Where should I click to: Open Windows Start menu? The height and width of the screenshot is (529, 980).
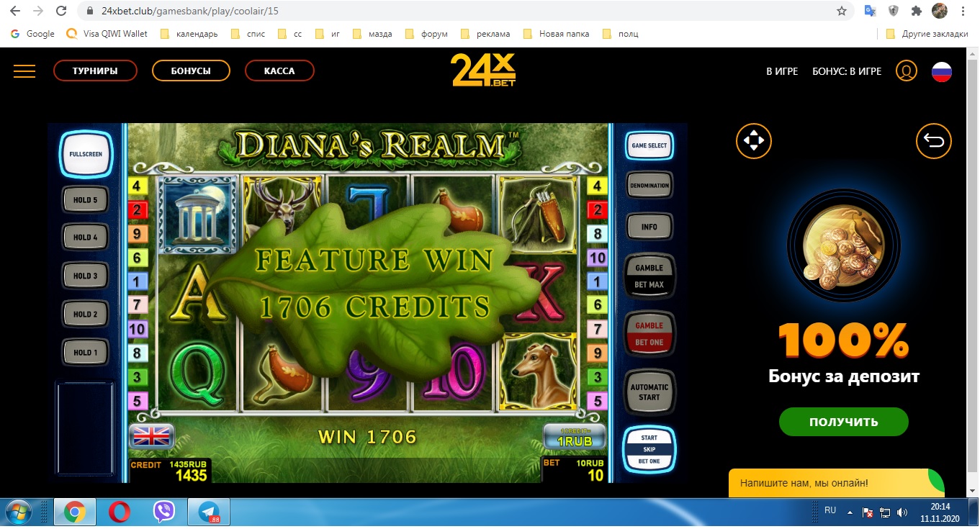click(x=19, y=512)
